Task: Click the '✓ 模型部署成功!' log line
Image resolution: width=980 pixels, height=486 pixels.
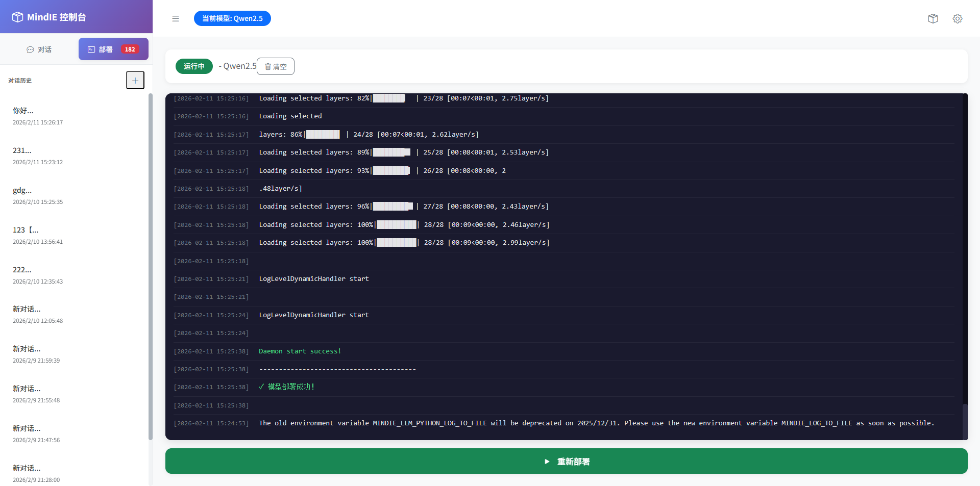Action: coord(563,387)
